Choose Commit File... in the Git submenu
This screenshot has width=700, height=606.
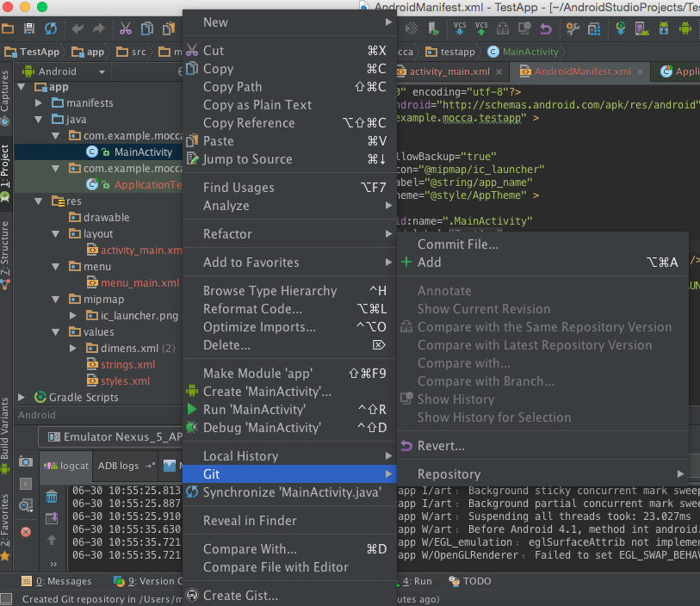[542, 244]
